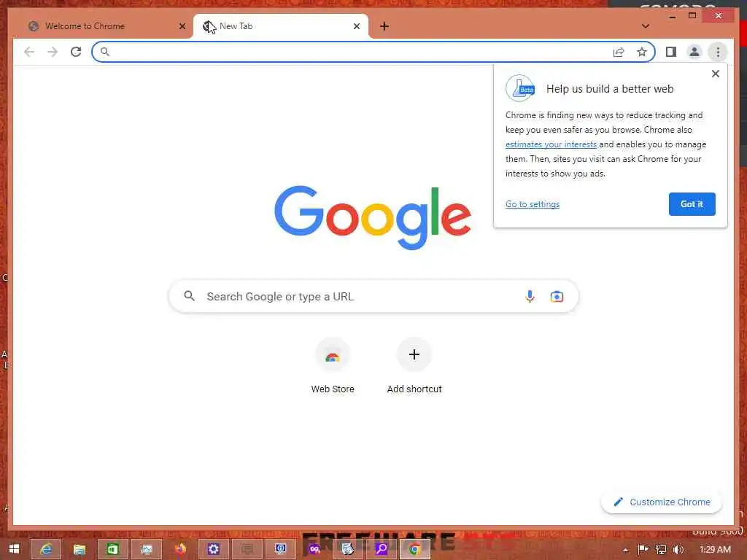Close the New Tab tab
This screenshot has height=560, width=747.
(356, 26)
